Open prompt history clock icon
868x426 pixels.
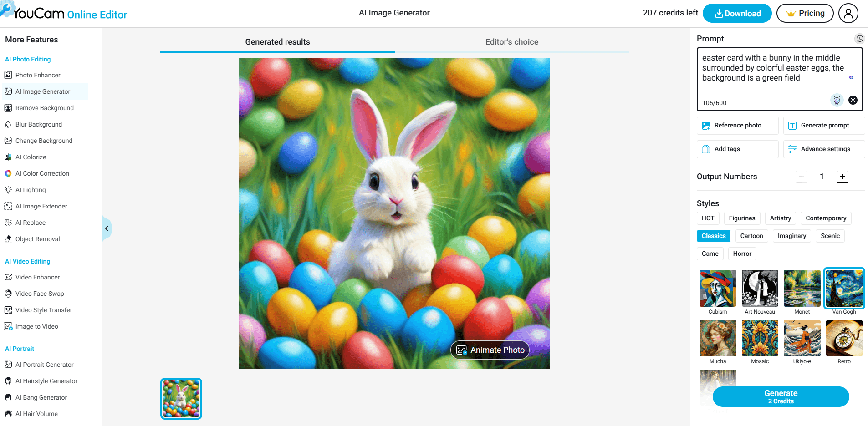(859, 39)
